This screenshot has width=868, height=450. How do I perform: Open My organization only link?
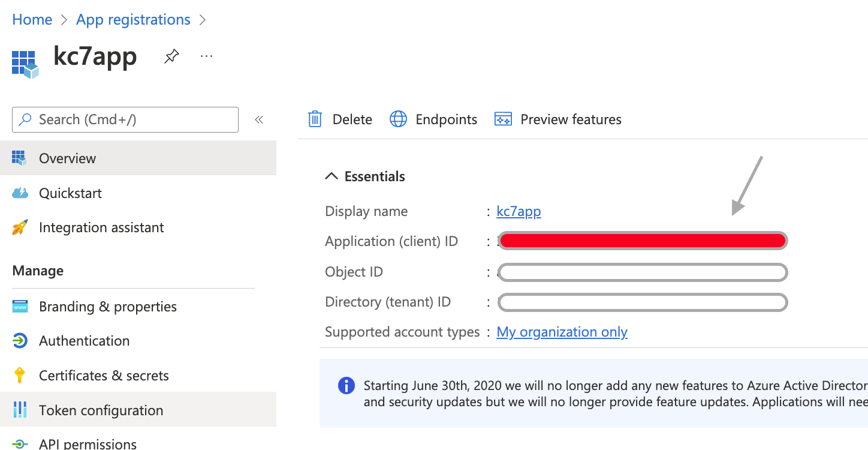point(562,332)
